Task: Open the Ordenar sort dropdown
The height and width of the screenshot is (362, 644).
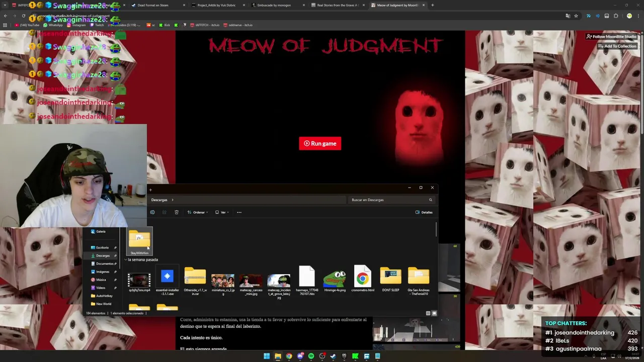Action: [x=198, y=212]
